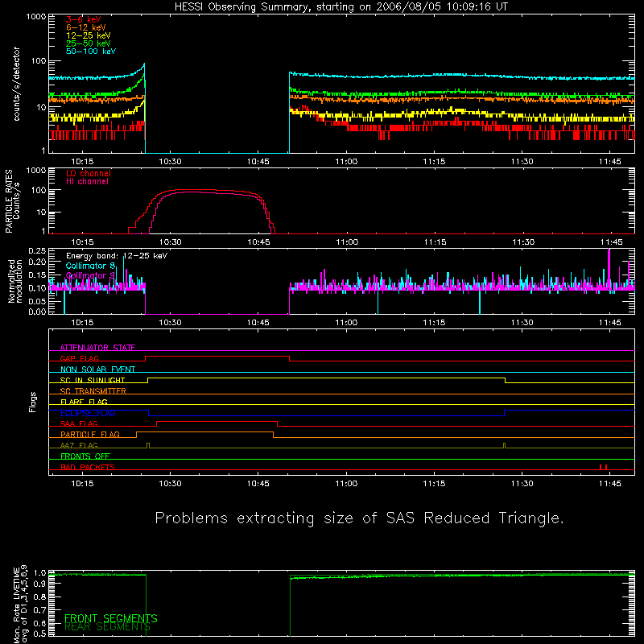The height and width of the screenshot is (644, 644).
Task: Click the NON SOLAR EVENT flag label
Action: click(97, 369)
